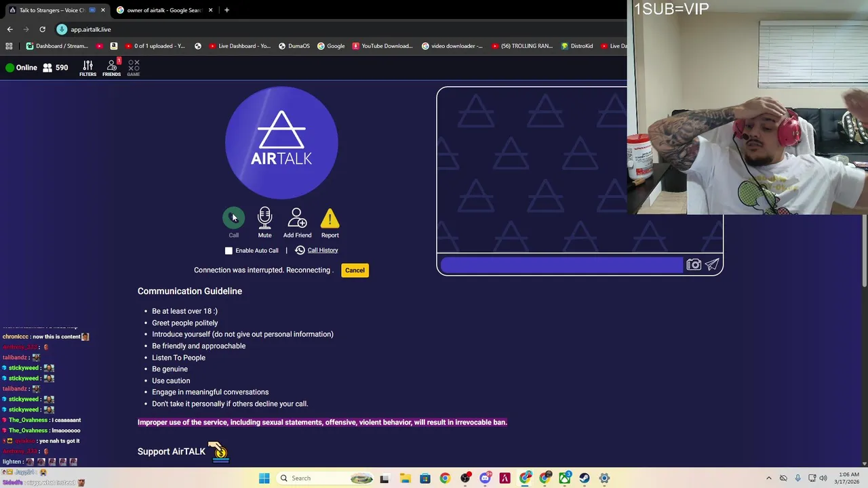The width and height of the screenshot is (868, 488).
Task: Click the 590 users online counter
Action: tap(55, 68)
